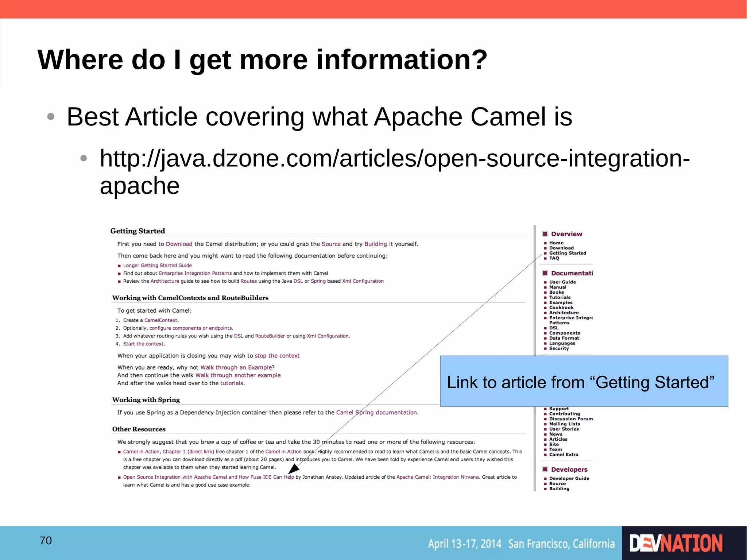
Task: Open Source in Developers sidebar
Action: [x=557, y=483]
